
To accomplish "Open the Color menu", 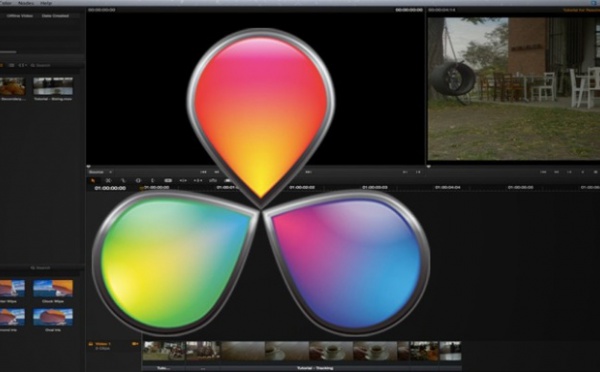I will click(5, 3).
